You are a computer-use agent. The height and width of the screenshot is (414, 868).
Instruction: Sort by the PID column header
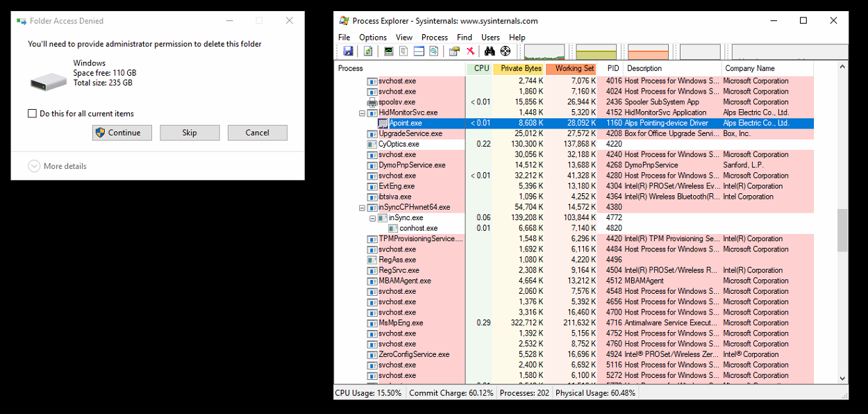click(610, 69)
